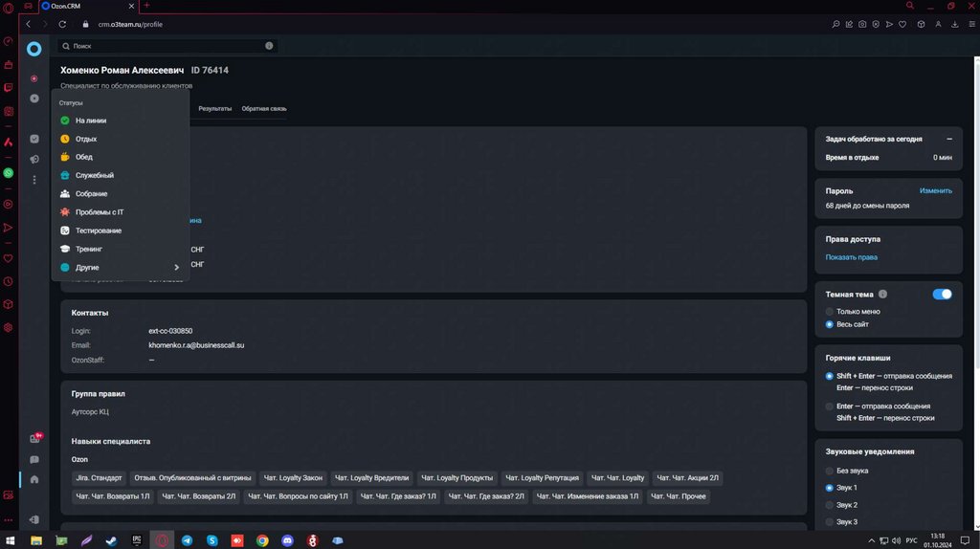Click the info icon next to Темная тема
This screenshot has height=549, width=980.
click(882, 295)
